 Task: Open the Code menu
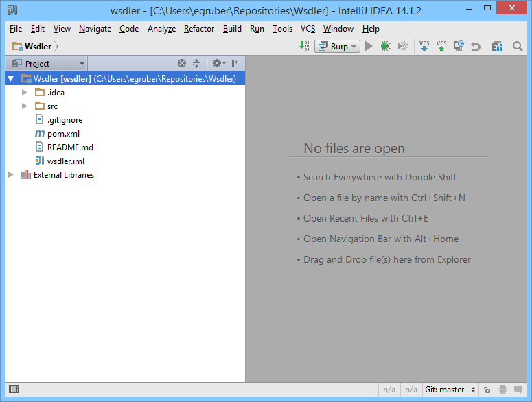tap(129, 29)
